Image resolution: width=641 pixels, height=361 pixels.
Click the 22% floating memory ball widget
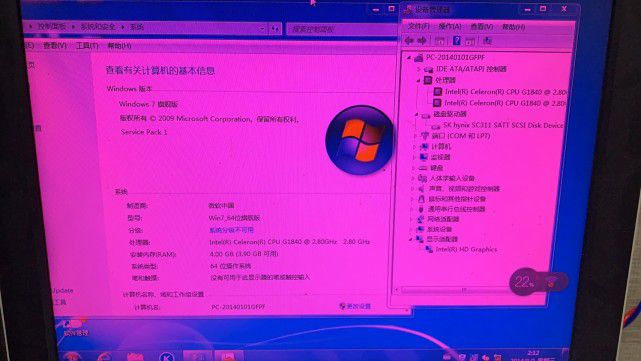(524, 282)
